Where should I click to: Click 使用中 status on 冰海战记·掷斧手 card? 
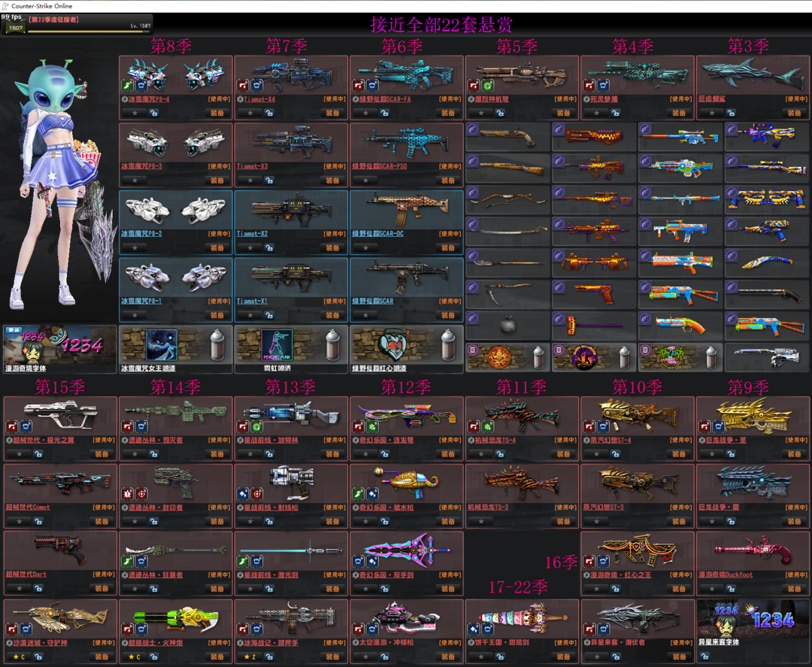(x=335, y=642)
